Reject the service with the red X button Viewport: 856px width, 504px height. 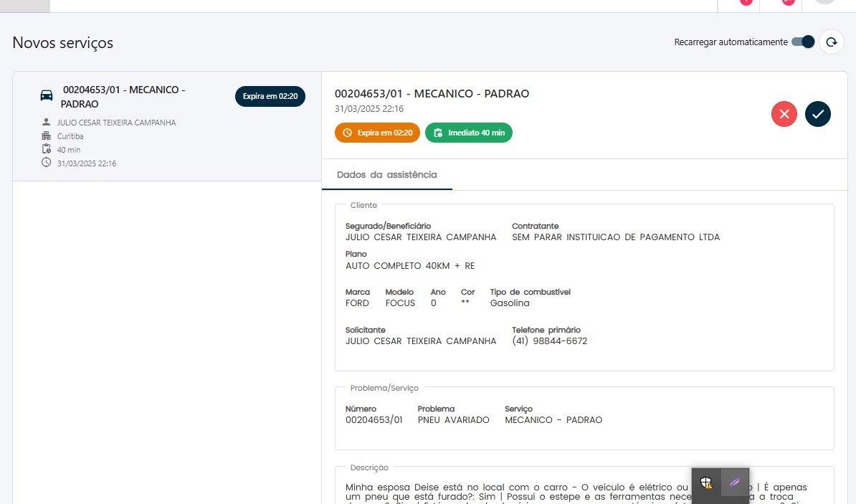[784, 114]
